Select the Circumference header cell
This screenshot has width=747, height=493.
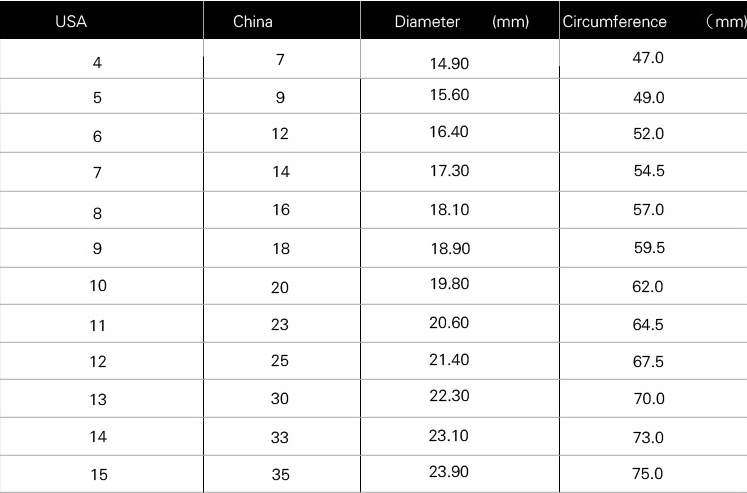615,21
